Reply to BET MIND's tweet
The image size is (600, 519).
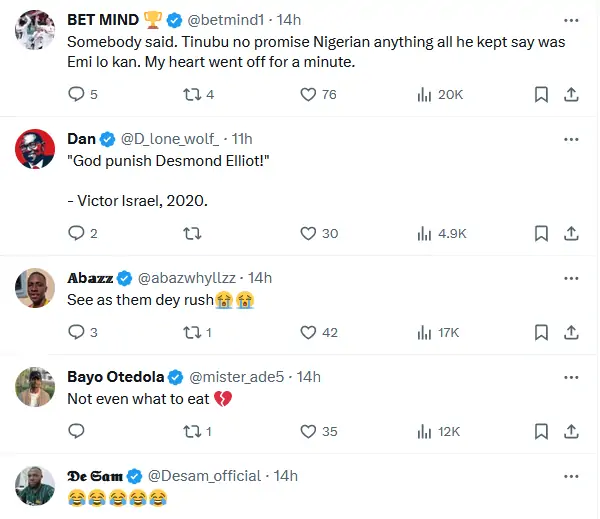[77, 94]
